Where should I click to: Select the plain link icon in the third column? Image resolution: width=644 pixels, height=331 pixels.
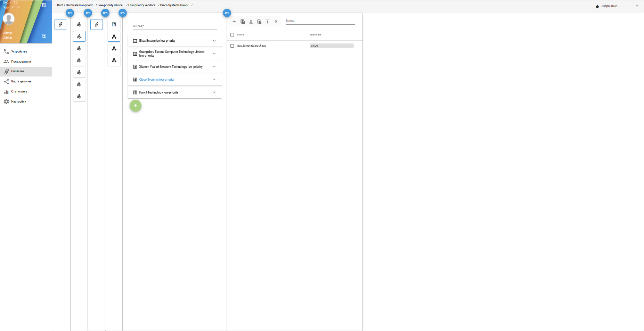[x=97, y=24]
